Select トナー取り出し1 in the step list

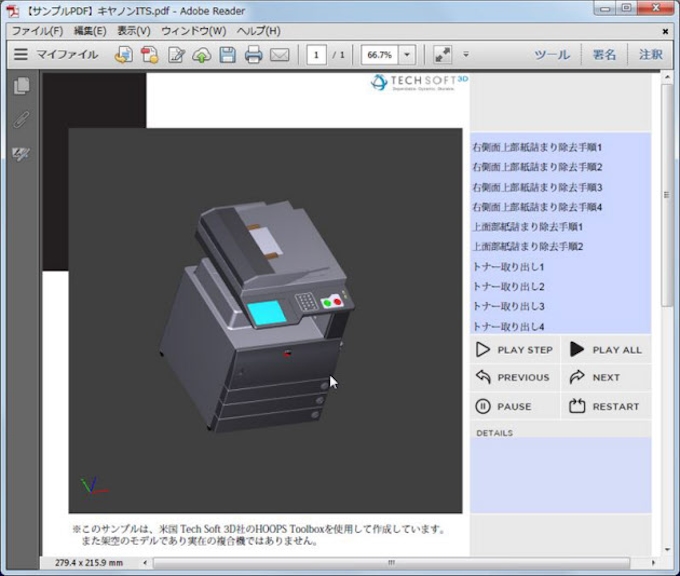[508, 267]
